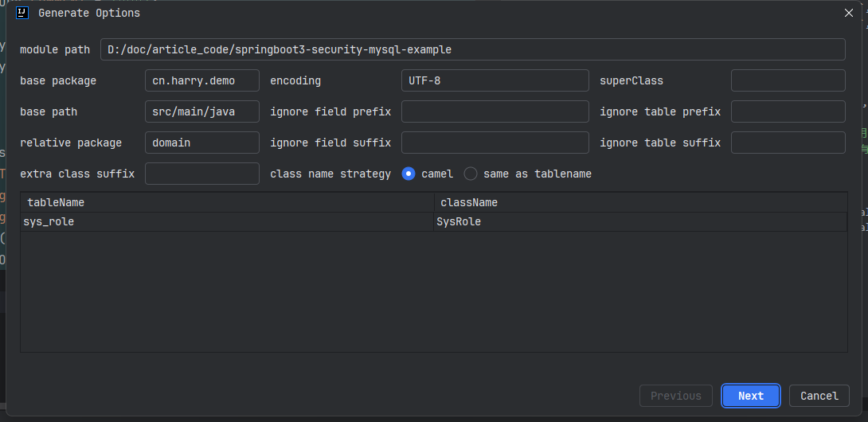Focus the ignore table prefix input
The width and height of the screenshot is (868, 422).
[x=788, y=111]
